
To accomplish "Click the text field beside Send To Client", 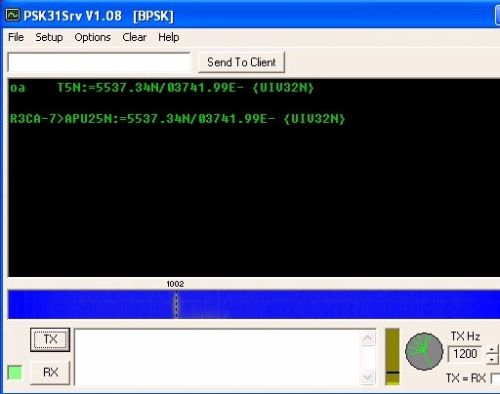I will click(99, 62).
